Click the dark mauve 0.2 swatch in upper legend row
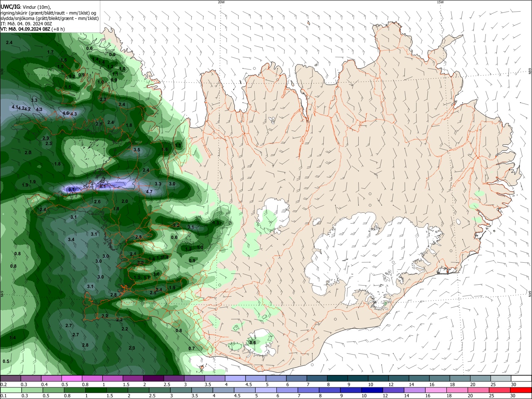Screen dimensions: 532x399 pyautogui.click(x=10, y=379)
